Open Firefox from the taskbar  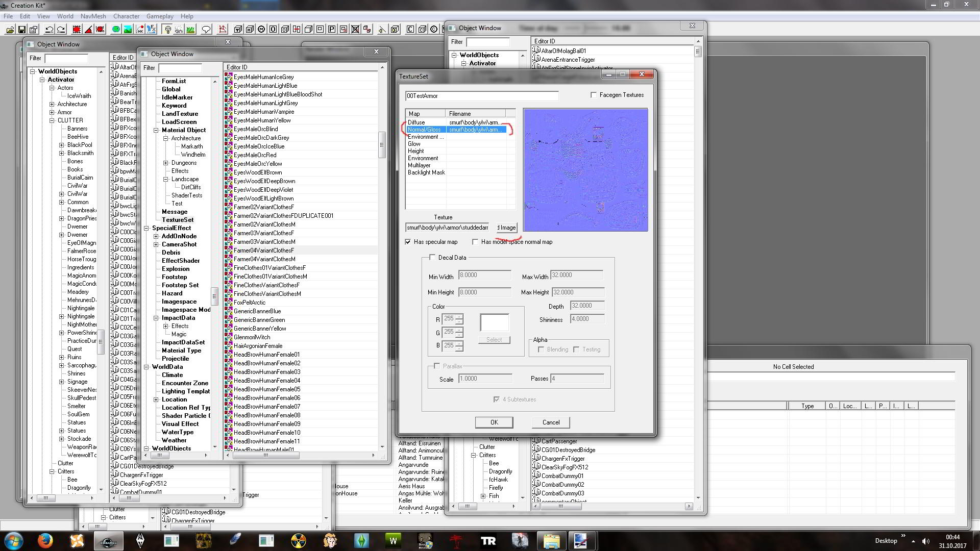point(45,540)
